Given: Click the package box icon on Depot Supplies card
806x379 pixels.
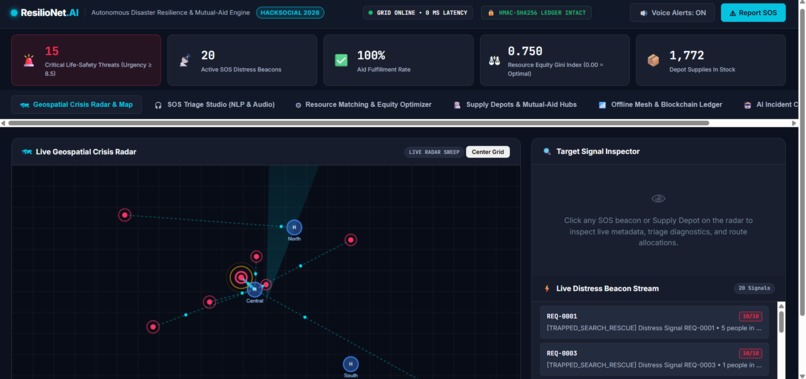Looking at the screenshot, I should (653, 60).
